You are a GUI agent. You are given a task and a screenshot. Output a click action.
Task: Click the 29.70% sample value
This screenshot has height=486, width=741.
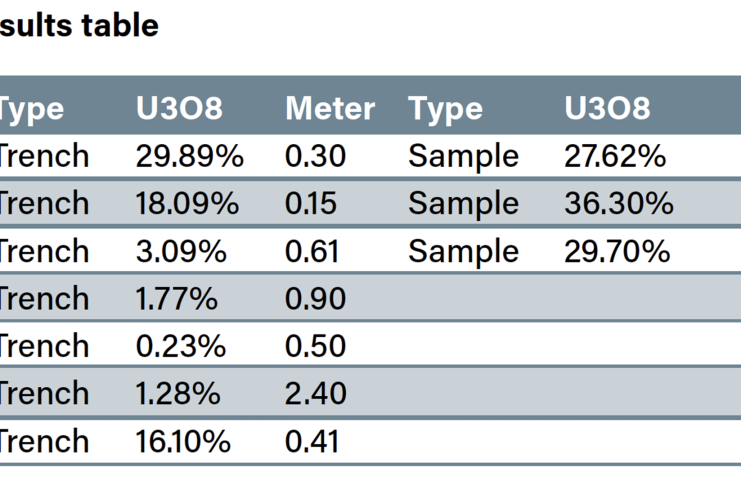coord(617,251)
